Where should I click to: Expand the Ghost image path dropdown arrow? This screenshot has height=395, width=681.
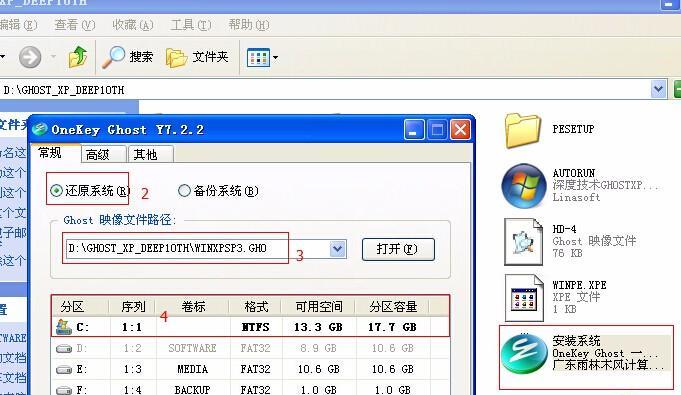pos(337,249)
